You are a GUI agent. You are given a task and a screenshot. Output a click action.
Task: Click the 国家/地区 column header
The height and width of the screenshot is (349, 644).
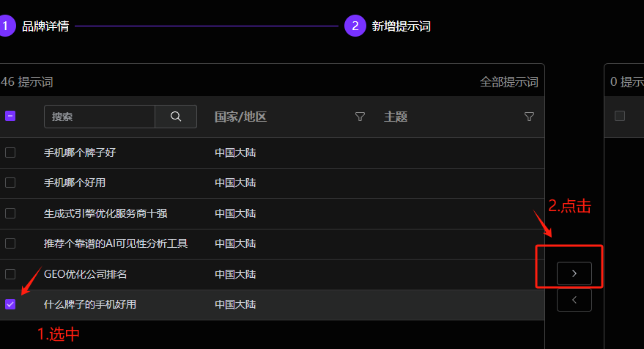point(240,117)
